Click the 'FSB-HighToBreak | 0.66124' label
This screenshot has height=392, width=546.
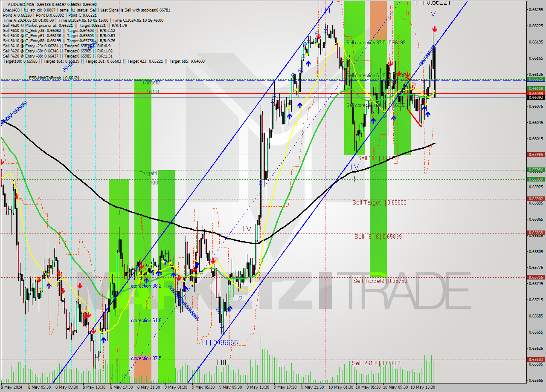[x=54, y=78]
